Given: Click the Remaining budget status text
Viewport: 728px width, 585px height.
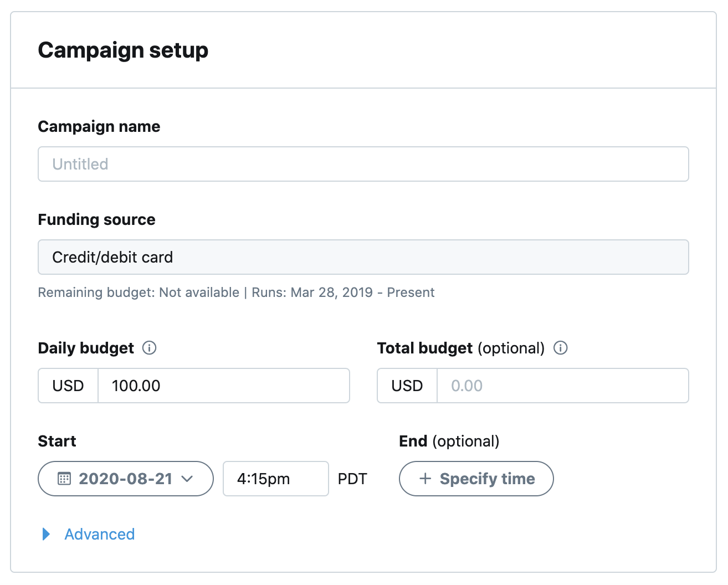Looking at the screenshot, I should pyautogui.click(x=139, y=292).
